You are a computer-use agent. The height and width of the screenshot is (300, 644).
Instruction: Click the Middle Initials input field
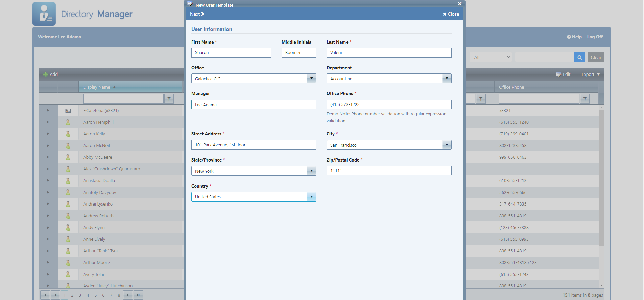coord(299,52)
